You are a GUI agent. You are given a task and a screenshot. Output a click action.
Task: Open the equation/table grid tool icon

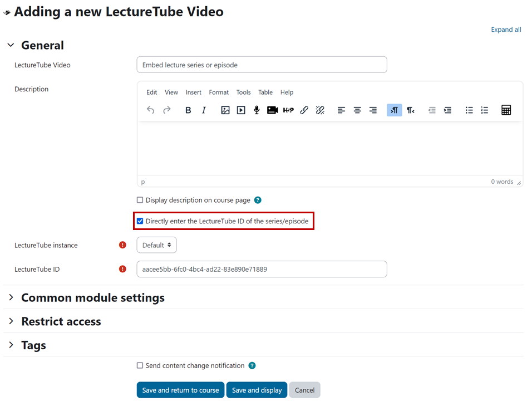506,110
